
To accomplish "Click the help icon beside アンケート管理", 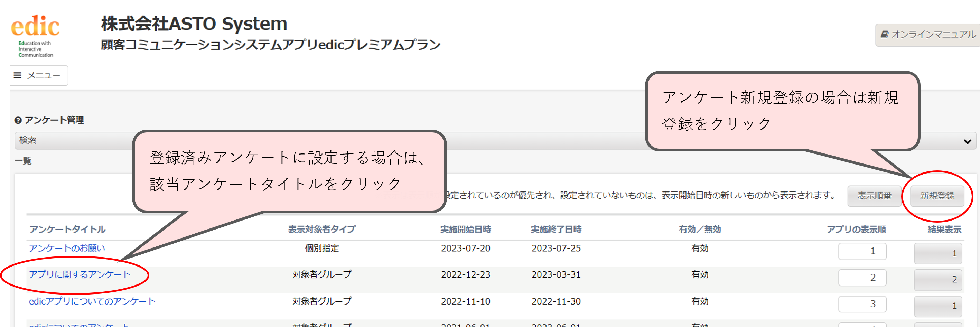I will pos(18,120).
